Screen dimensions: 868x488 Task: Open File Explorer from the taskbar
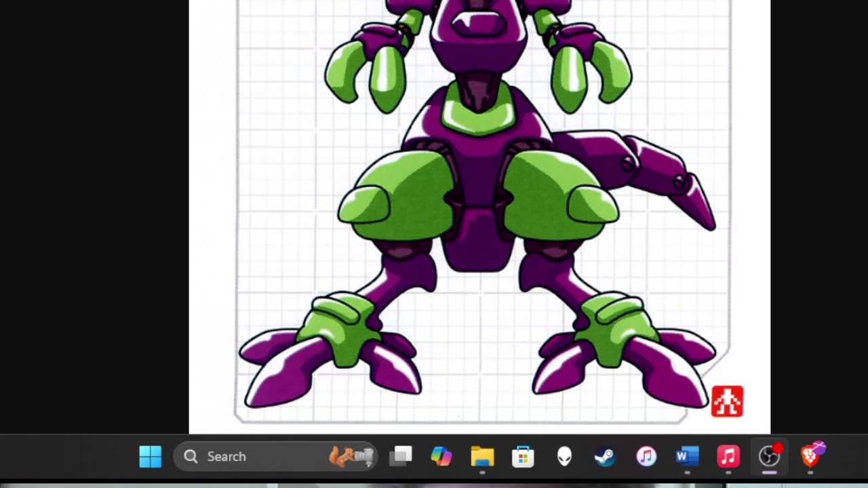(x=482, y=456)
